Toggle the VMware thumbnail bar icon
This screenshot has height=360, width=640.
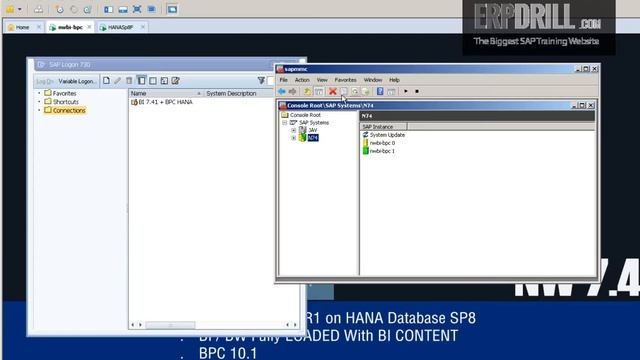[123, 9]
